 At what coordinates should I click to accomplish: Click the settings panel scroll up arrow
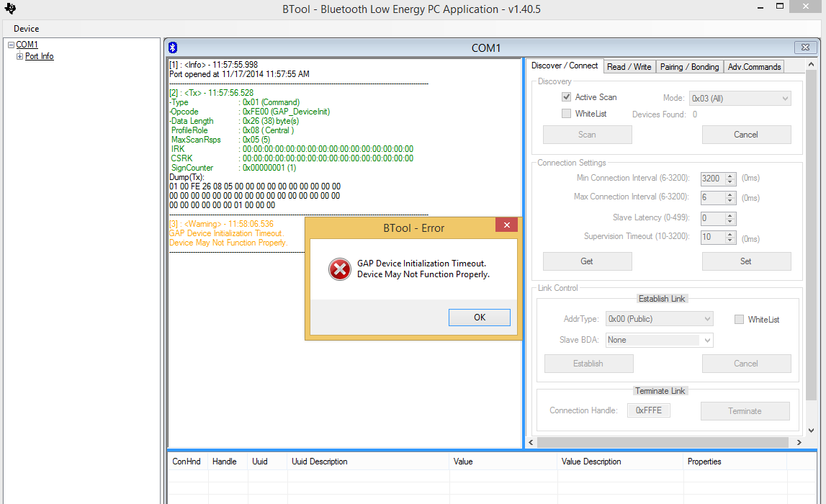(812, 64)
